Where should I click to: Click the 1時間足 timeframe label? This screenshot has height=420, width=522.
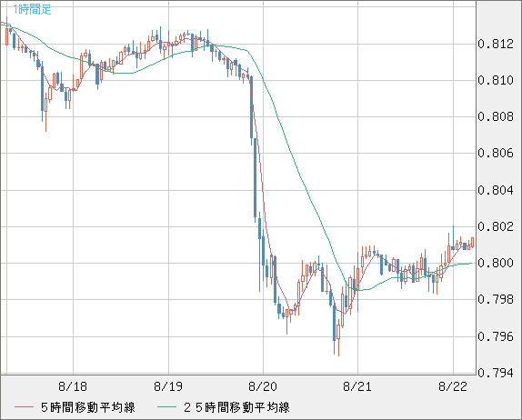32,9
